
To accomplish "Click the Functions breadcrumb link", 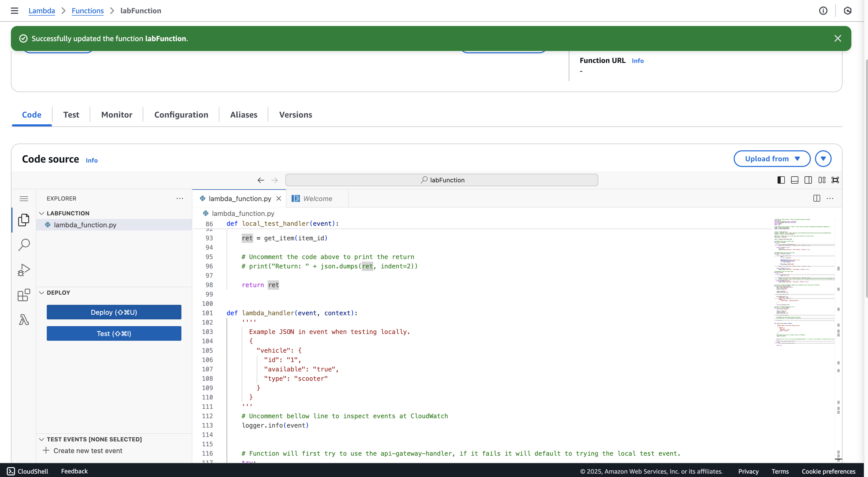I will tap(88, 11).
